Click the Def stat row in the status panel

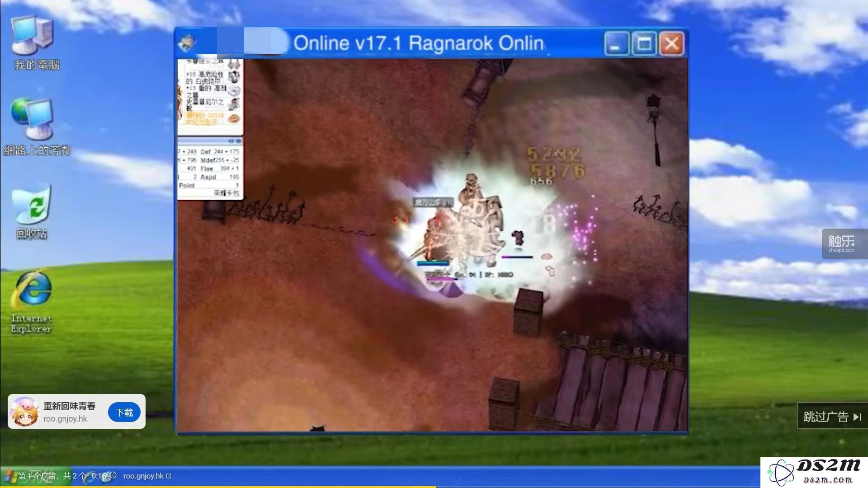tap(220, 151)
